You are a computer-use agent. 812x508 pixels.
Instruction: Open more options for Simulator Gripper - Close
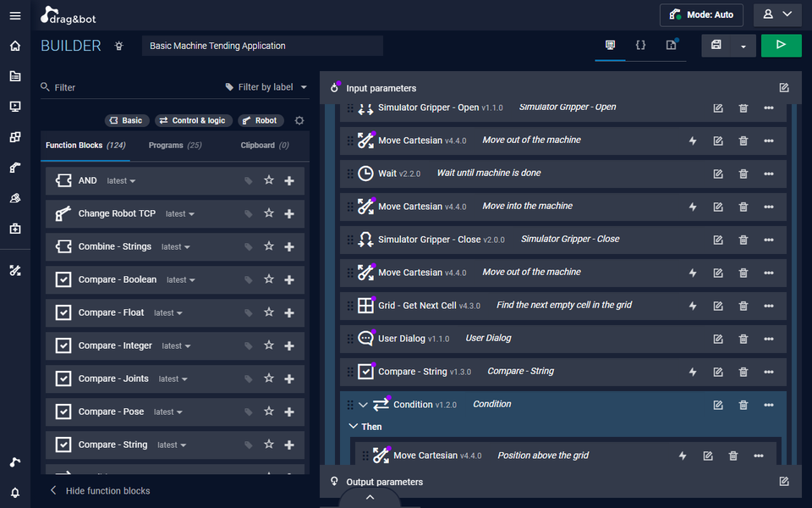[768, 240]
